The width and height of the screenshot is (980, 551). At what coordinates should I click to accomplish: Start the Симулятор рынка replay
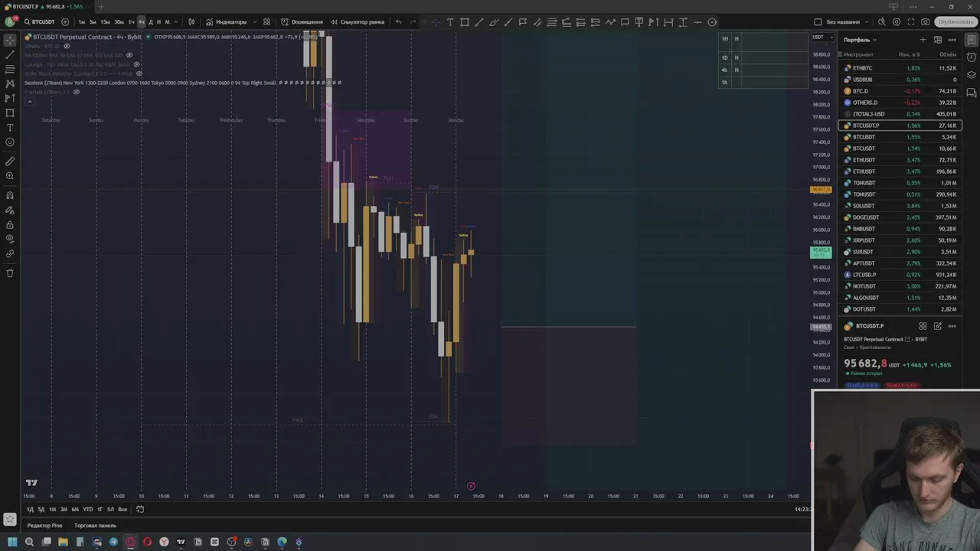pos(358,22)
